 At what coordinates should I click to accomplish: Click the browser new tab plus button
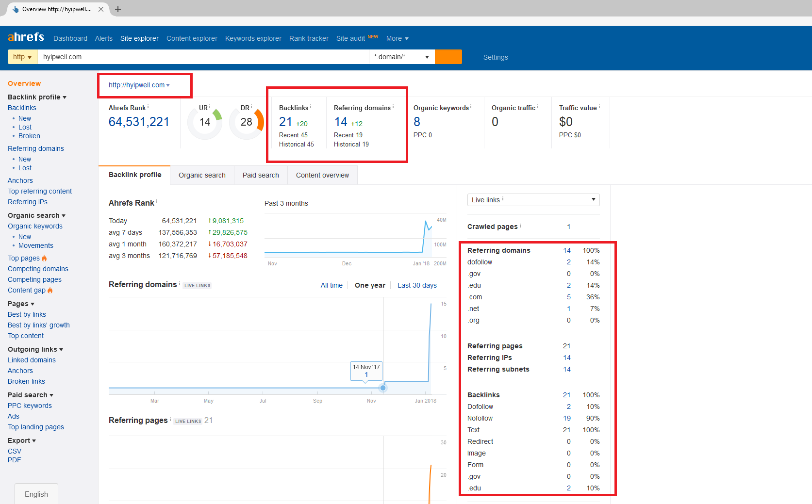click(x=118, y=9)
